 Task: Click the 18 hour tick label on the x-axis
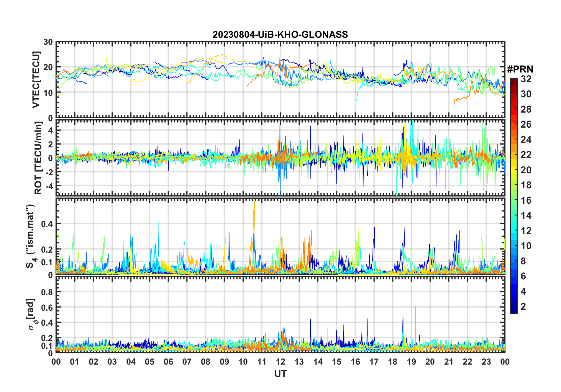coord(393,362)
